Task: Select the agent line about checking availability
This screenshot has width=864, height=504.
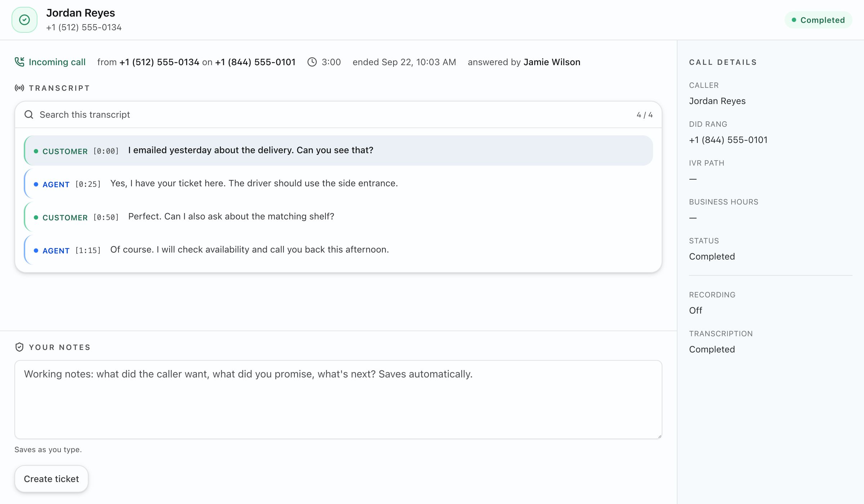Action: (338, 250)
